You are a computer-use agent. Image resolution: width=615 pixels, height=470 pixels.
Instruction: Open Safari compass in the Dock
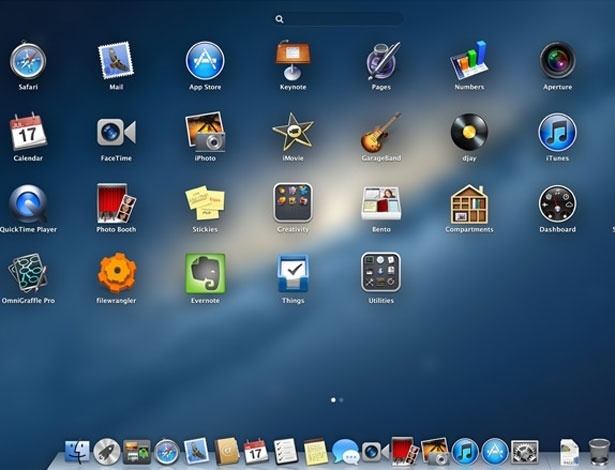tap(167, 452)
